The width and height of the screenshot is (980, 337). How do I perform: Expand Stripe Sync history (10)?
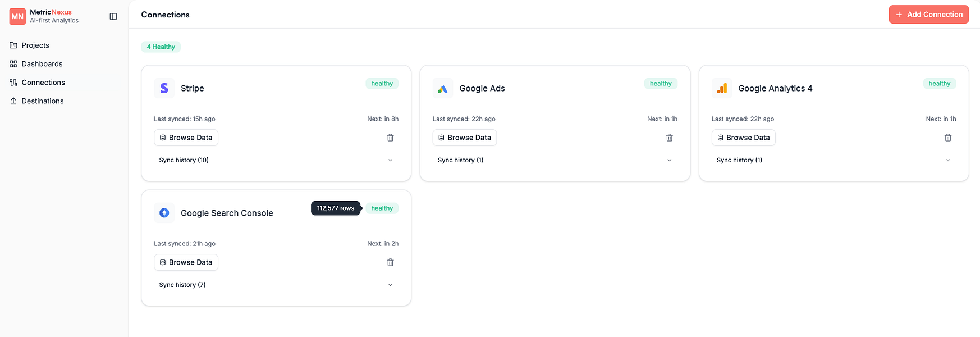tap(276, 160)
